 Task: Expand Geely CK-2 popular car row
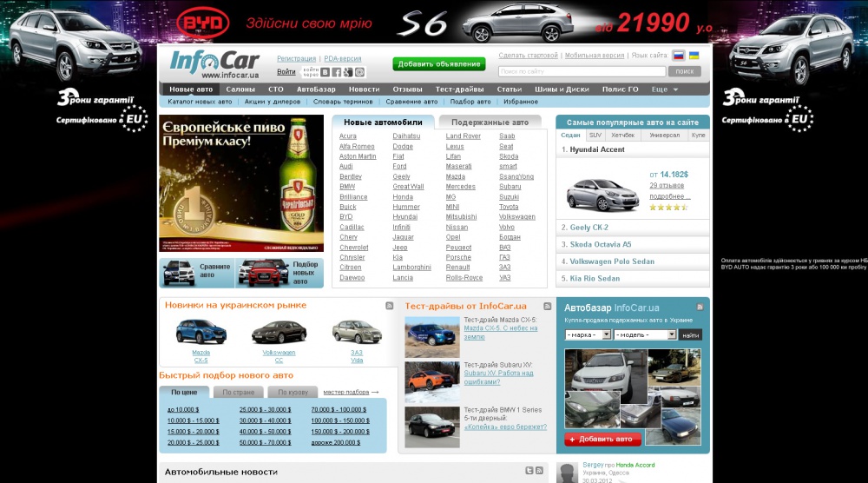(x=633, y=228)
